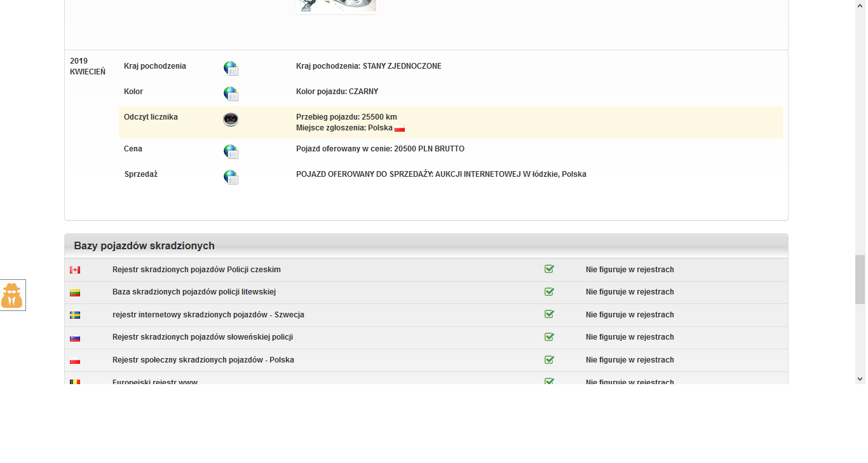
Task: Click the scroll down arrow on the scrollbar
Action: (860, 379)
